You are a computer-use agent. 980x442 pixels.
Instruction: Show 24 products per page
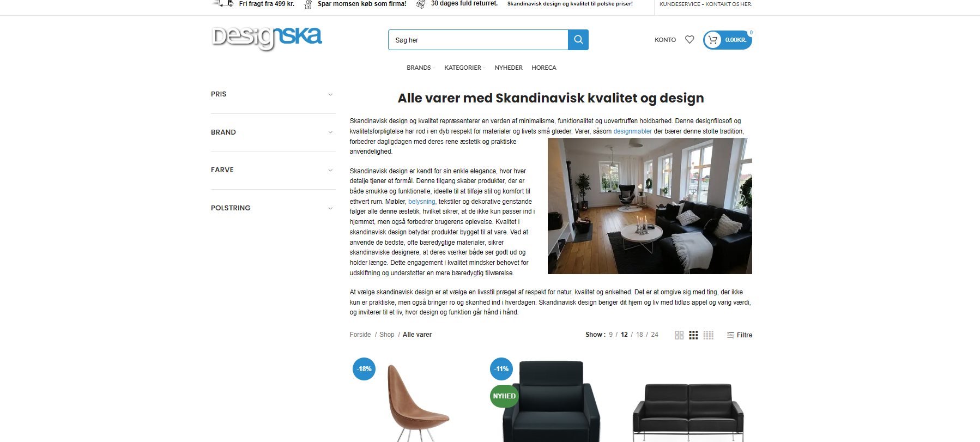[x=655, y=335]
